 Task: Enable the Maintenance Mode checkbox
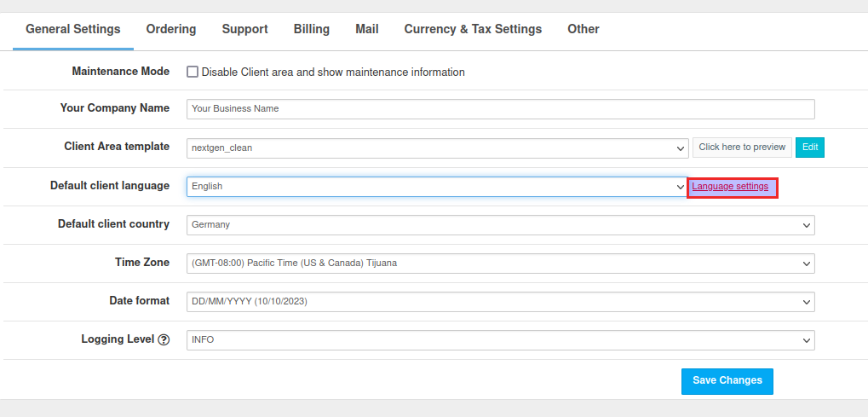[193, 72]
